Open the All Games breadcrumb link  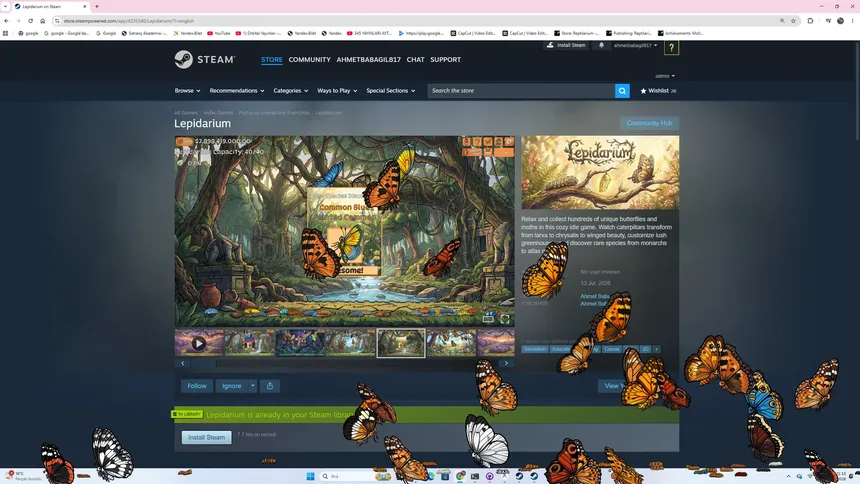tap(186, 112)
